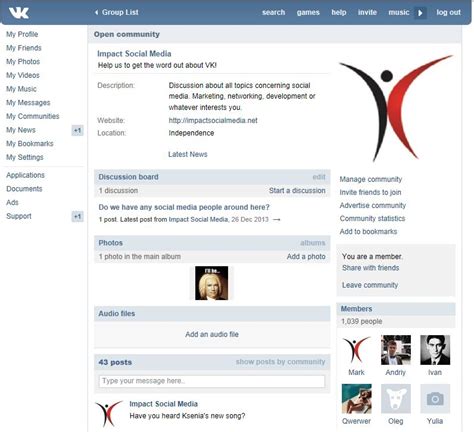Click show posts by community
Screen dimensions: 474x432
(x=280, y=362)
